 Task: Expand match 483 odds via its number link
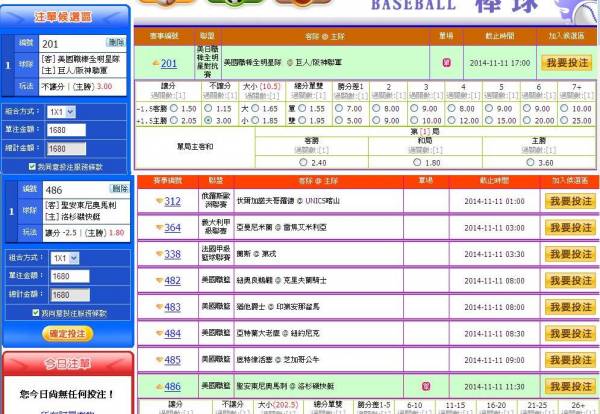point(172,307)
